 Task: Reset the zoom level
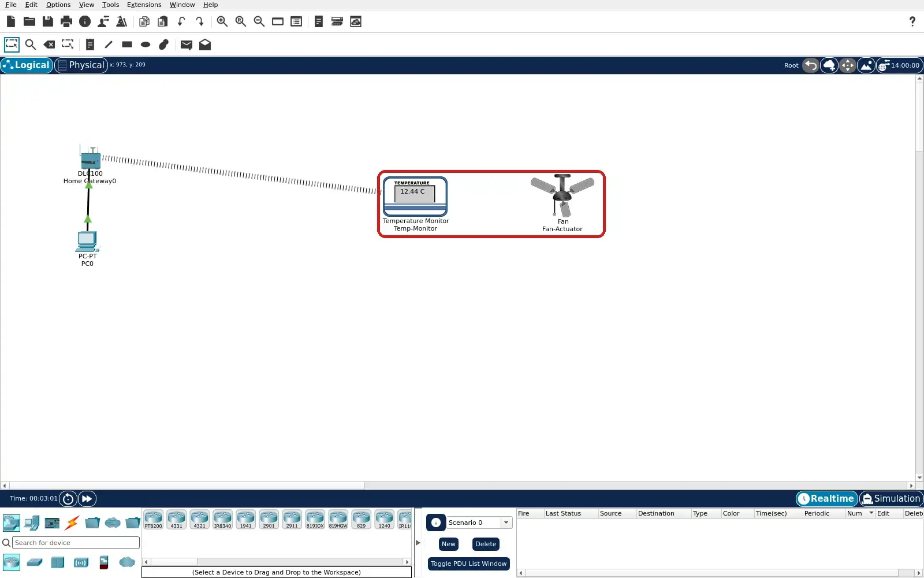(241, 21)
